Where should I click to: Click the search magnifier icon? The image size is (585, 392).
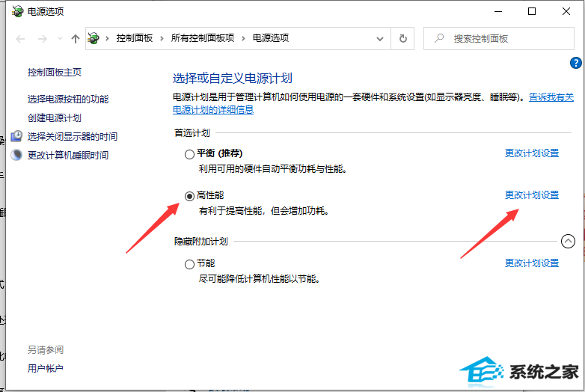pos(439,38)
